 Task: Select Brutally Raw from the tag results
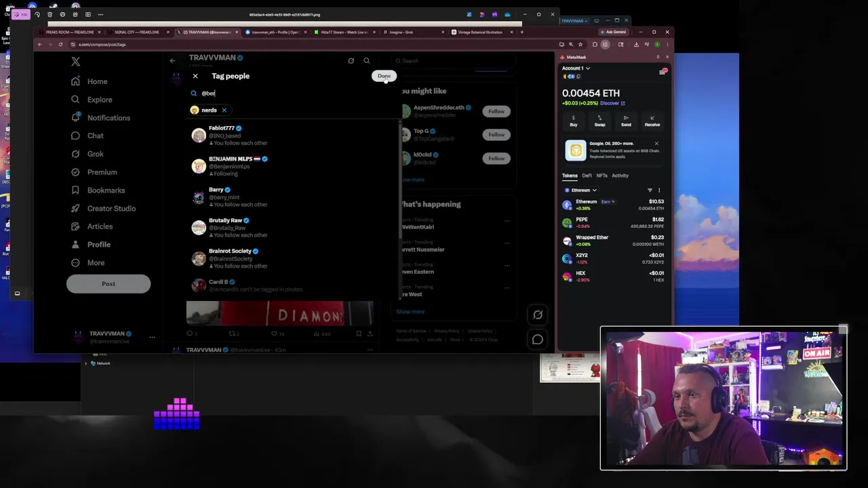(293, 227)
